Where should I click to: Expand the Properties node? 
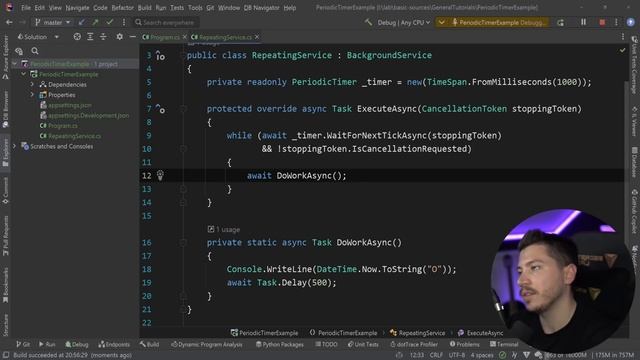tap(32, 95)
